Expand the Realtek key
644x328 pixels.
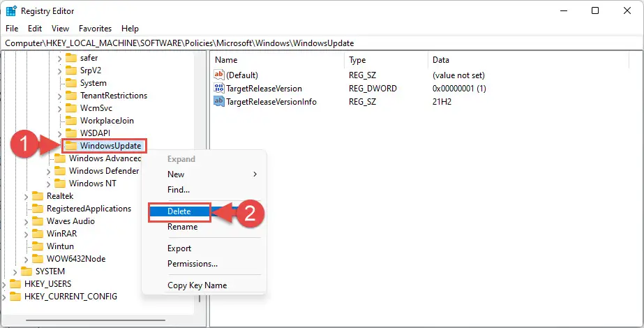point(27,197)
